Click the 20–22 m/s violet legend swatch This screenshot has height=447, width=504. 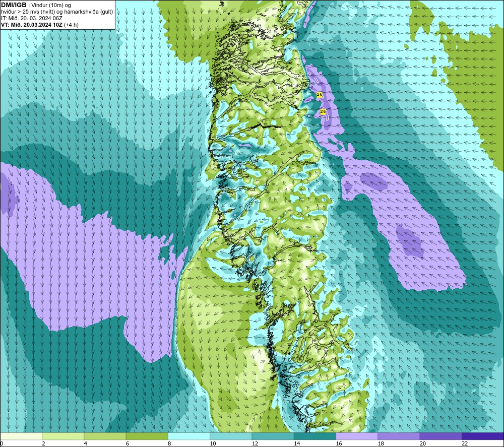pyautogui.click(x=440, y=436)
